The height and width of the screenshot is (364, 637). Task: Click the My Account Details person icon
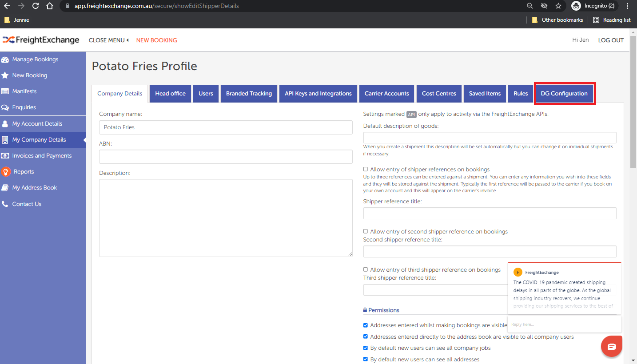pyautogui.click(x=5, y=124)
